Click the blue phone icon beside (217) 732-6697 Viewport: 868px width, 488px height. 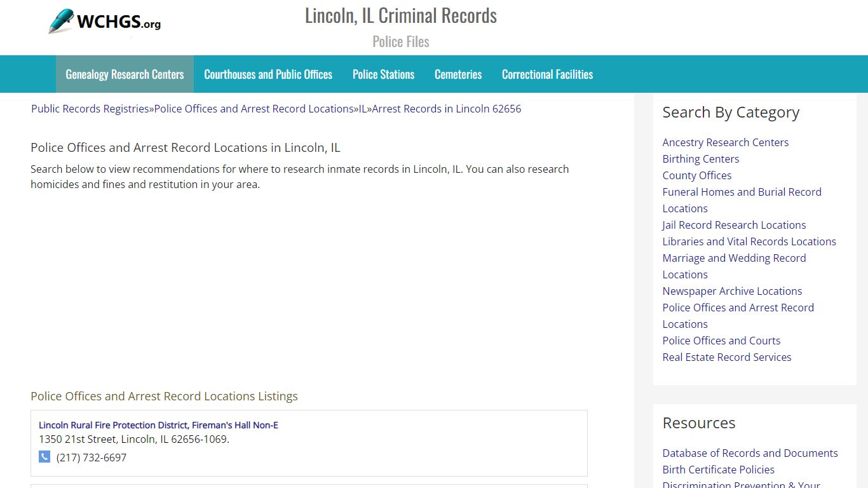tap(44, 457)
